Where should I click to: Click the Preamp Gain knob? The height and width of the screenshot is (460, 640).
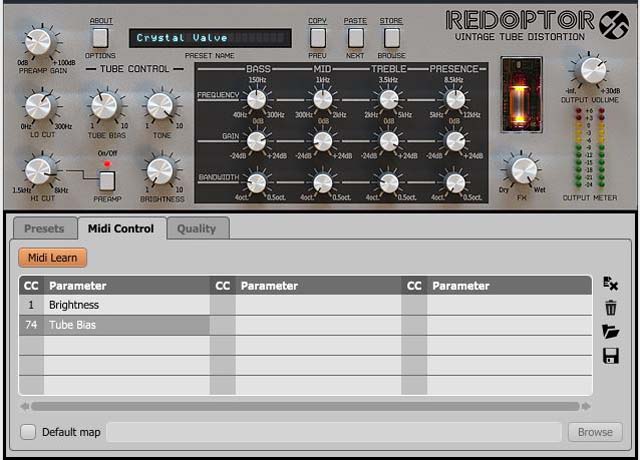37,42
